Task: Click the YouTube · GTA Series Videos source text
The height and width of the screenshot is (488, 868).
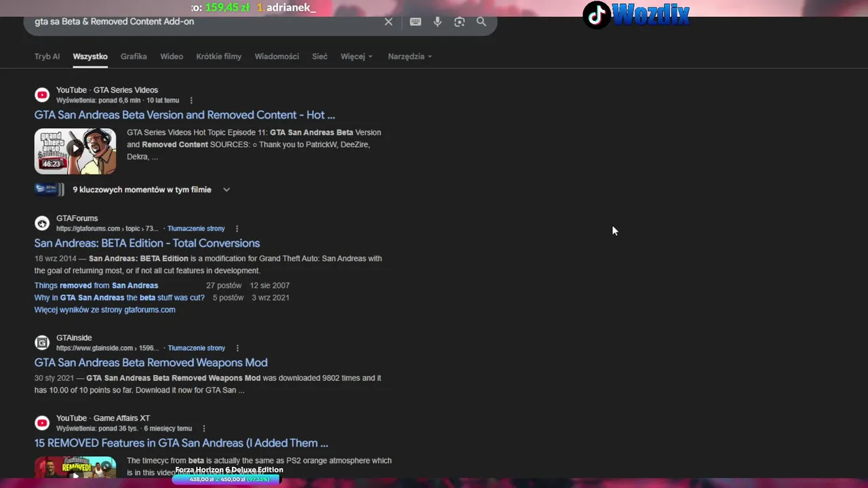Action: click(x=107, y=90)
